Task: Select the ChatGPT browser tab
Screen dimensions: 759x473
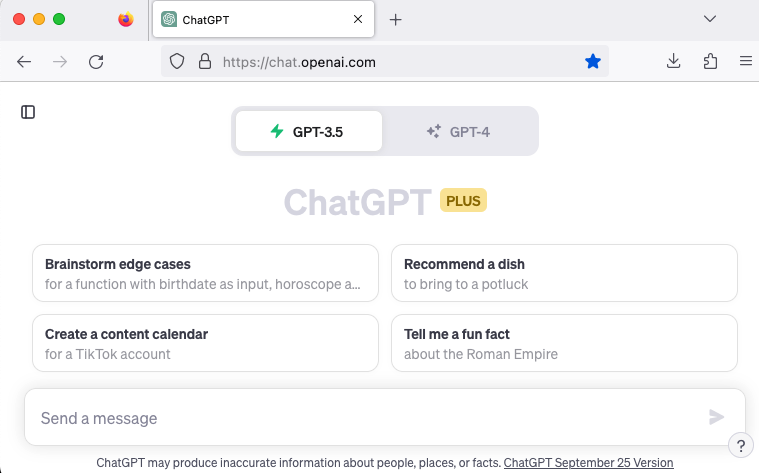Action: [x=250, y=19]
